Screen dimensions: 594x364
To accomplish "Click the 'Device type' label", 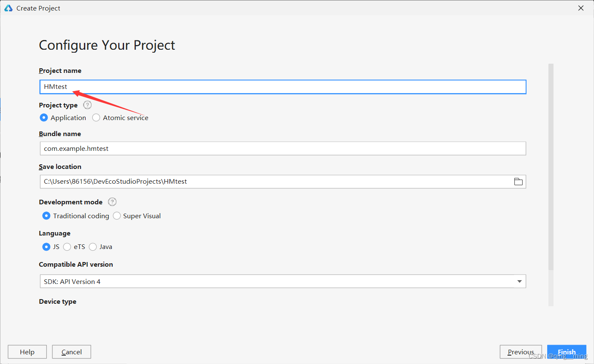I will (x=58, y=302).
